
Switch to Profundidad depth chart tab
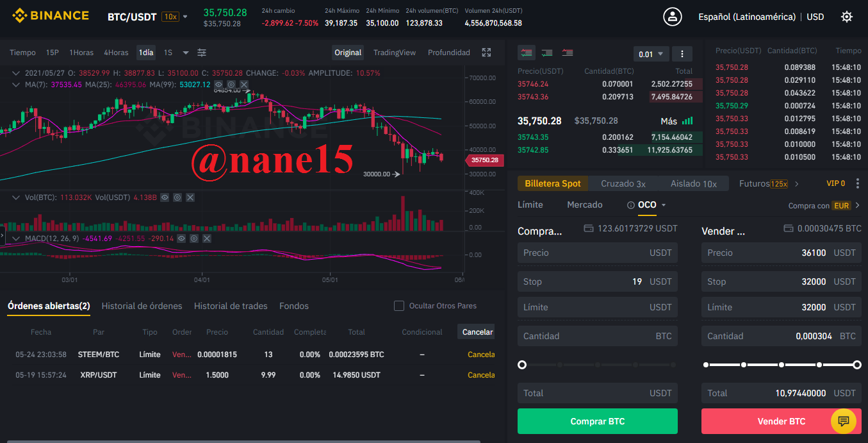click(449, 53)
